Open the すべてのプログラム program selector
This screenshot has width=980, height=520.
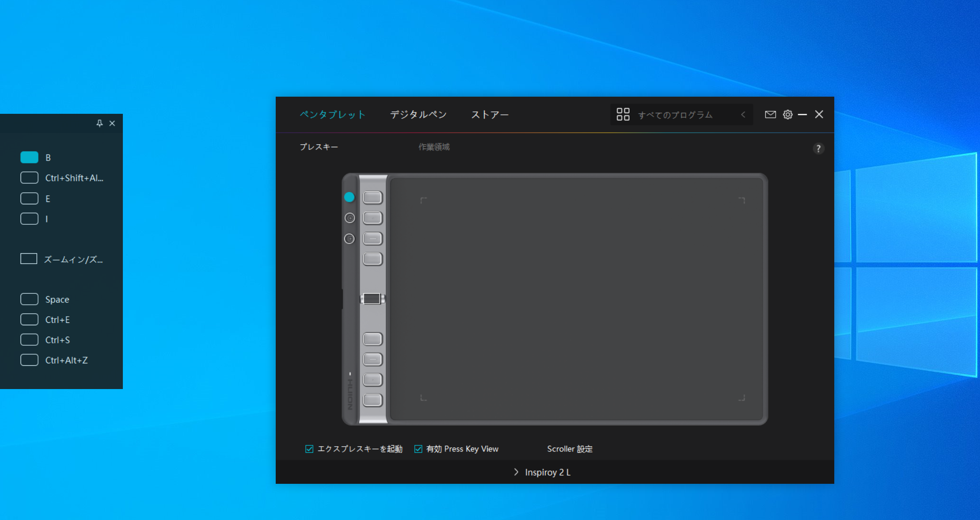pos(675,115)
